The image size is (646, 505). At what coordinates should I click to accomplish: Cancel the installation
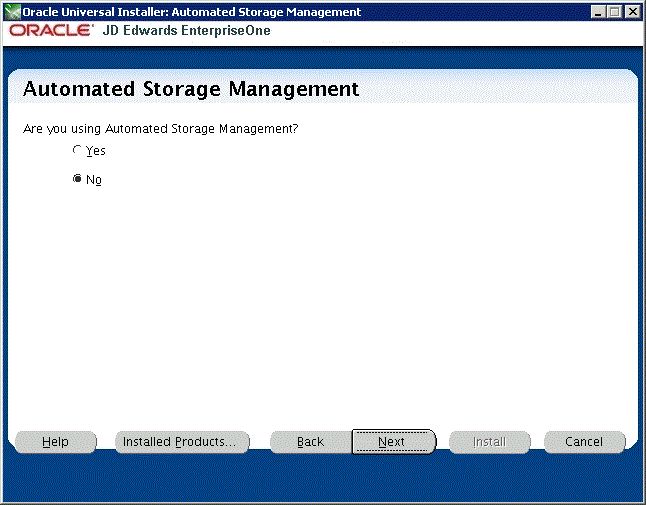pos(584,442)
